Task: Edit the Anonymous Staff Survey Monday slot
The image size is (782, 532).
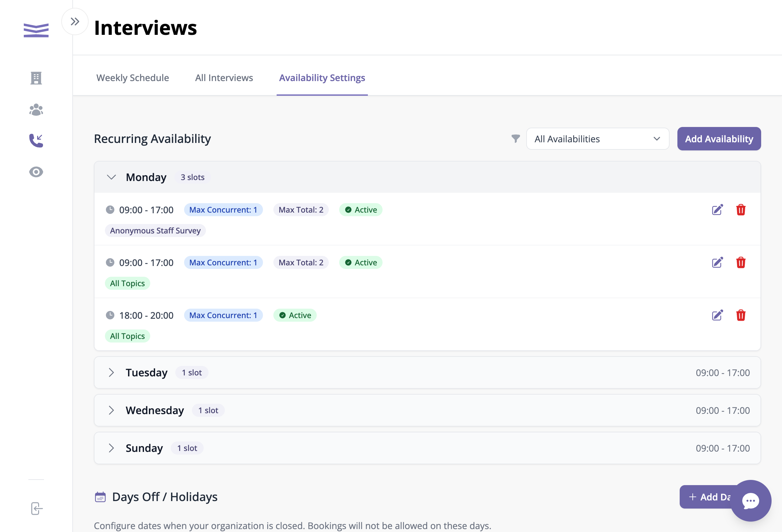Action: pos(717,210)
